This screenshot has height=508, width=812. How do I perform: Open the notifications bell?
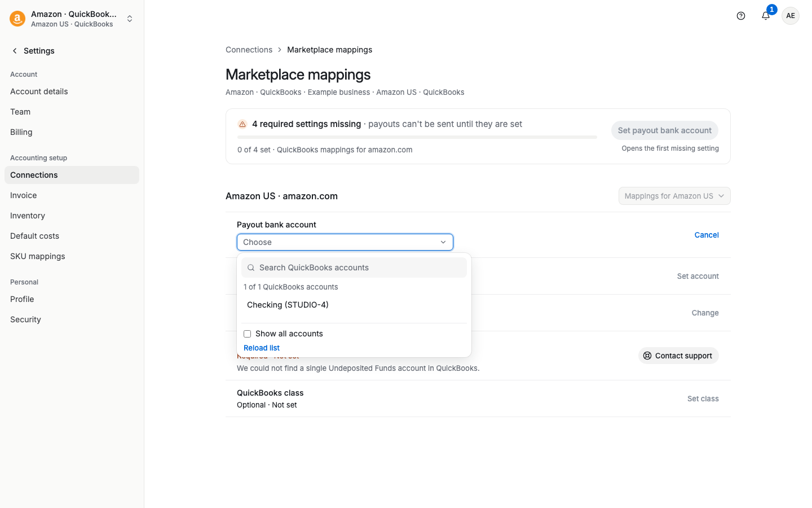click(x=766, y=16)
